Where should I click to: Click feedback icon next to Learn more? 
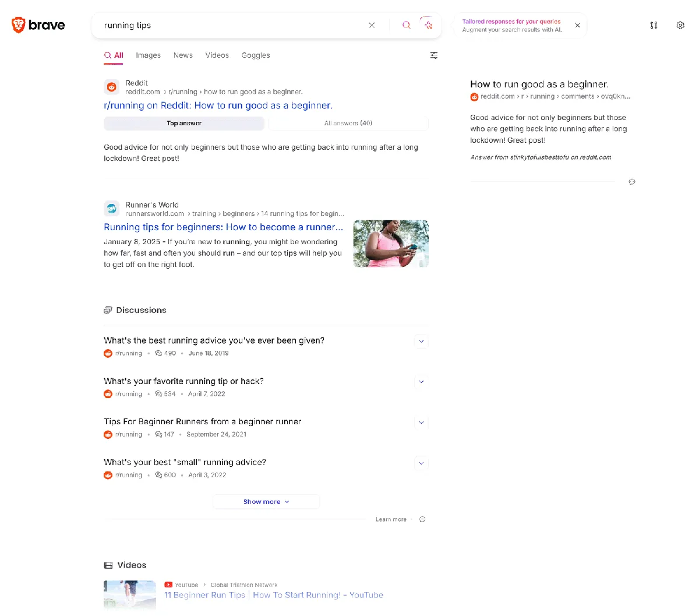coord(422,519)
